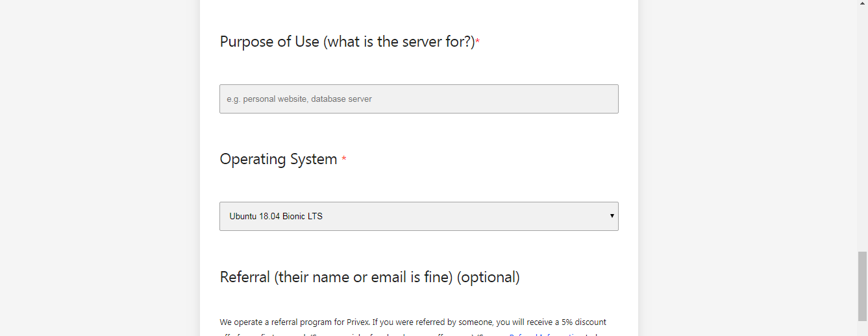Click the red asterisk beside Purpose of Use
Image resolution: width=868 pixels, height=336 pixels.
(478, 42)
